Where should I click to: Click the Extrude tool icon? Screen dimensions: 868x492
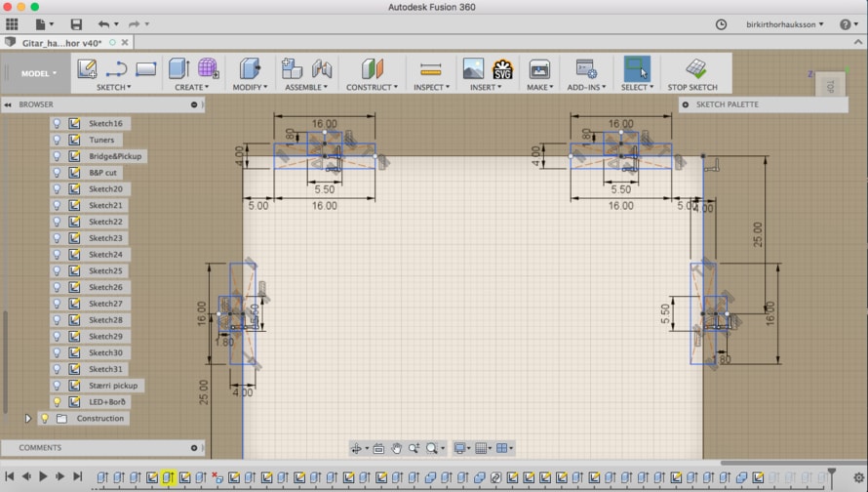pos(178,68)
